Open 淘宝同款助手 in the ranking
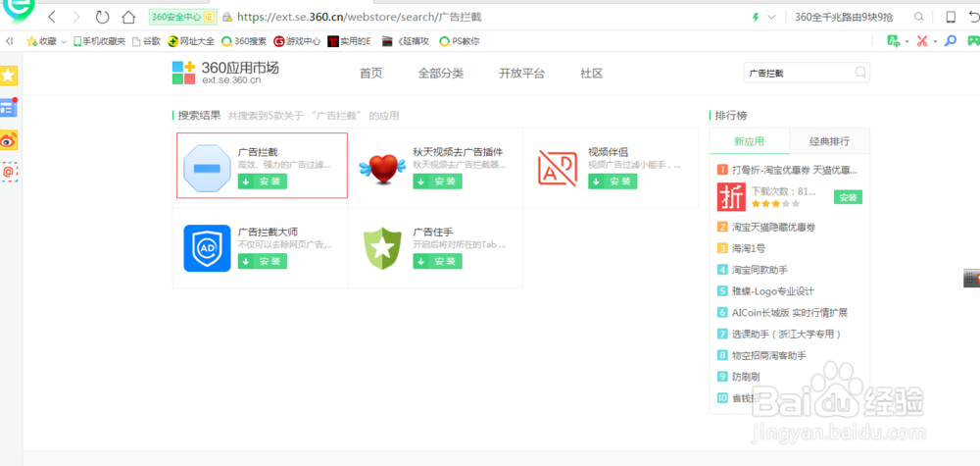The height and width of the screenshot is (466, 980). [759, 270]
